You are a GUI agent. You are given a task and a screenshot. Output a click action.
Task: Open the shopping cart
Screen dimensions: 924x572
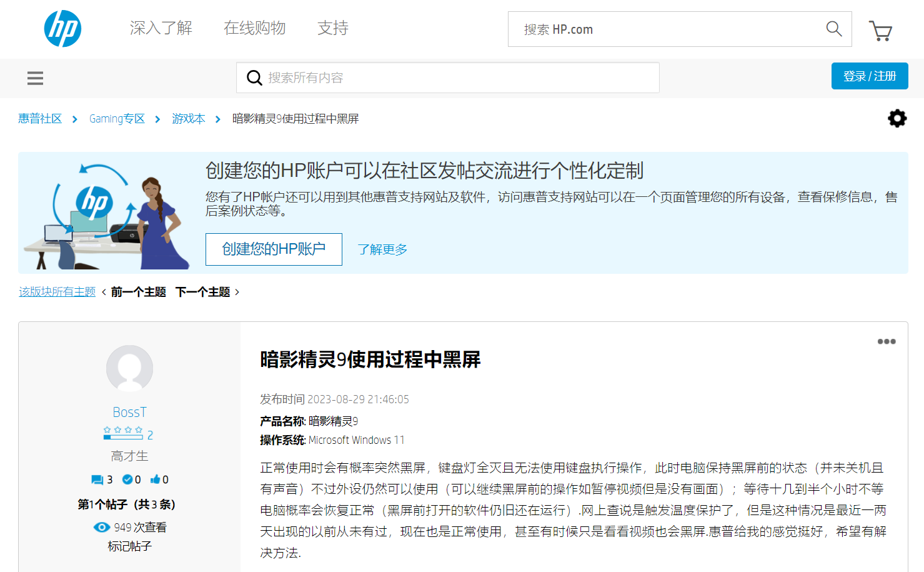pyautogui.click(x=880, y=30)
